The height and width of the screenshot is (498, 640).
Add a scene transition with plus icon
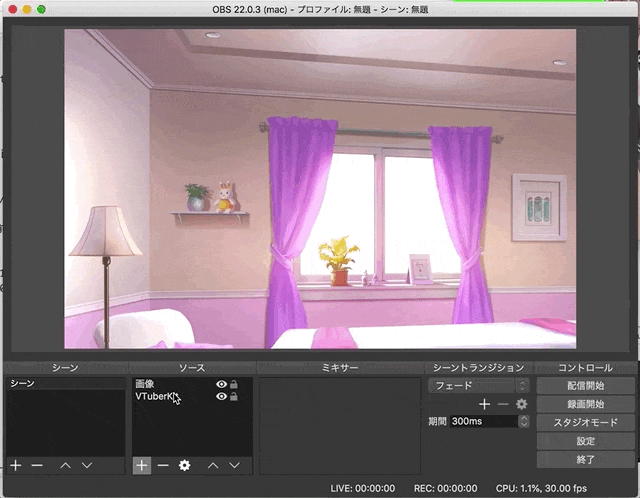pos(484,404)
